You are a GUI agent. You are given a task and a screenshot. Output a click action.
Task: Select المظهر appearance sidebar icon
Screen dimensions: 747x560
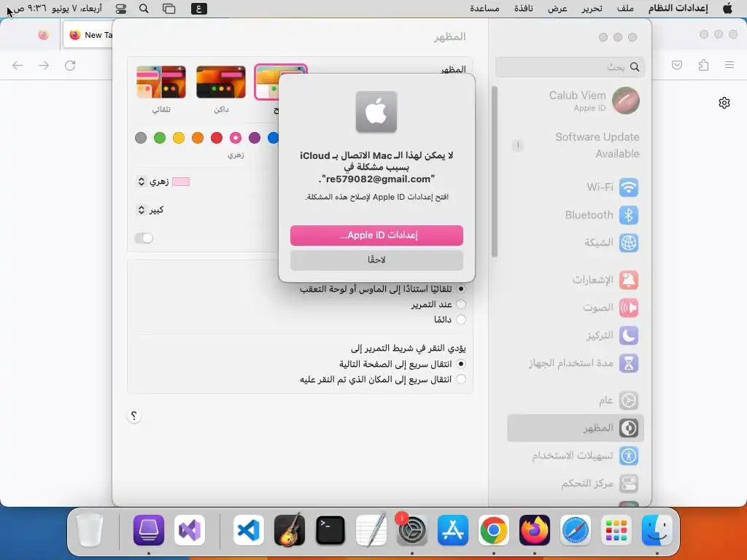[628, 428]
